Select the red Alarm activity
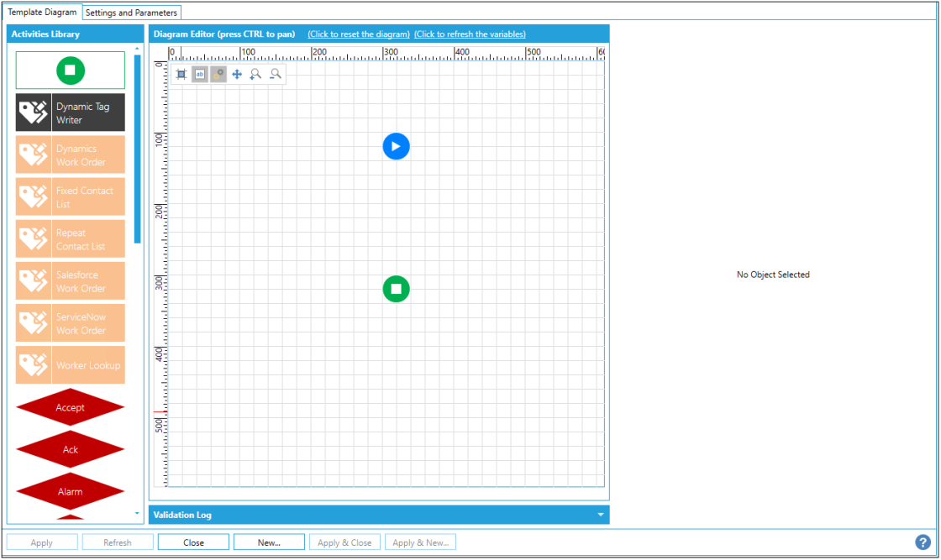This screenshot has height=560, width=941. (71, 491)
